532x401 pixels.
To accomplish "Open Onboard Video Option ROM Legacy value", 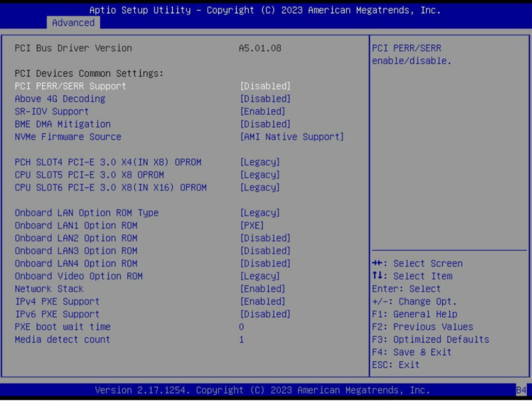I will click(260, 276).
